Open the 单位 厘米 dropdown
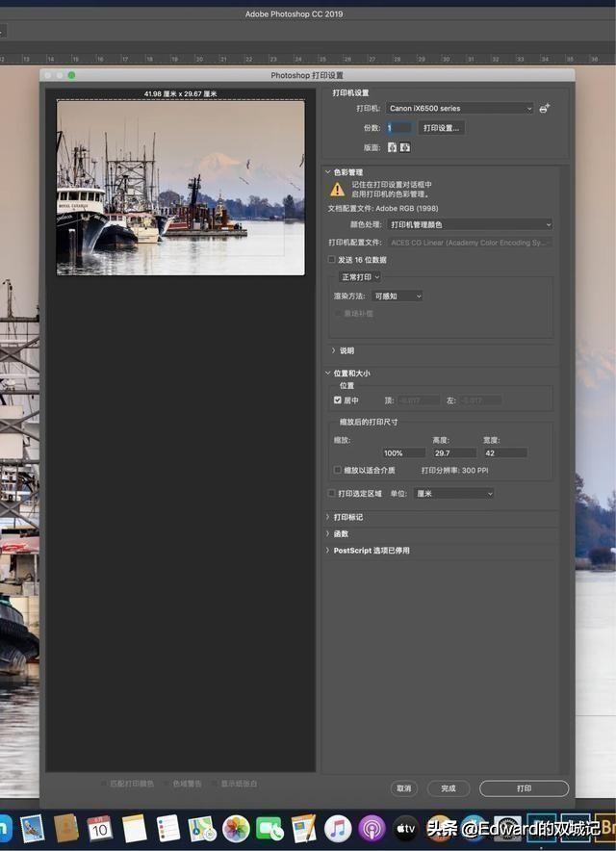This screenshot has height=851, width=616. (x=454, y=493)
